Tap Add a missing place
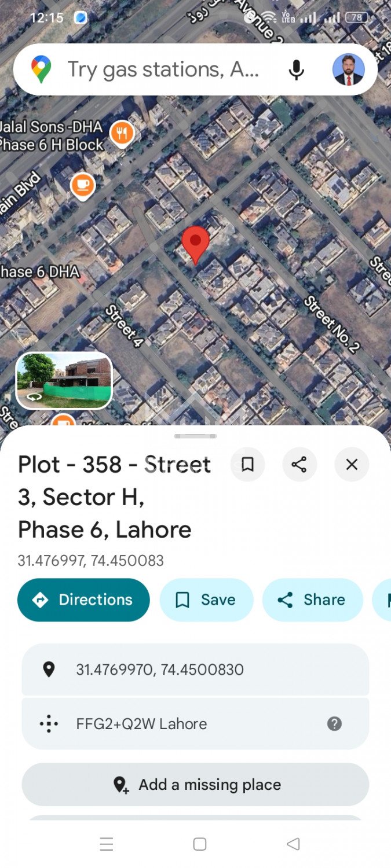391x868 pixels. coord(195,784)
